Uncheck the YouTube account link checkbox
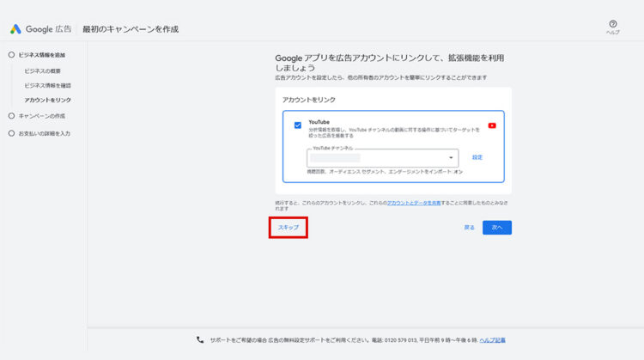Viewport: 644px width, 360px height. (x=297, y=125)
